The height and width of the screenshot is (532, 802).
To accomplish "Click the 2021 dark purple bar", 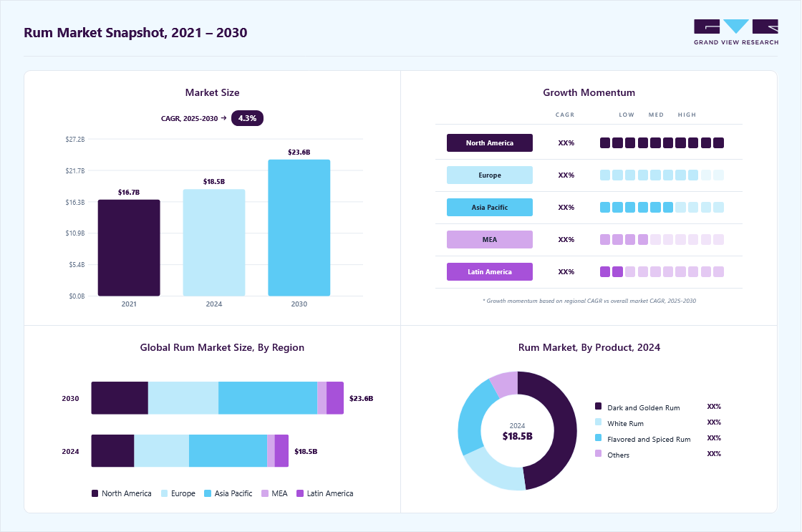I will pyautogui.click(x=129, y=248).
